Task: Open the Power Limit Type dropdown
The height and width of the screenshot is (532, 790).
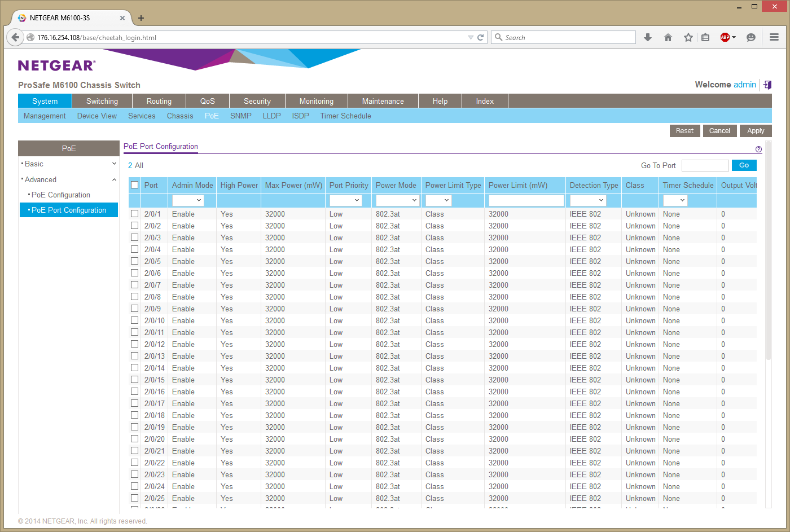Action: click(x=438, y=200)
